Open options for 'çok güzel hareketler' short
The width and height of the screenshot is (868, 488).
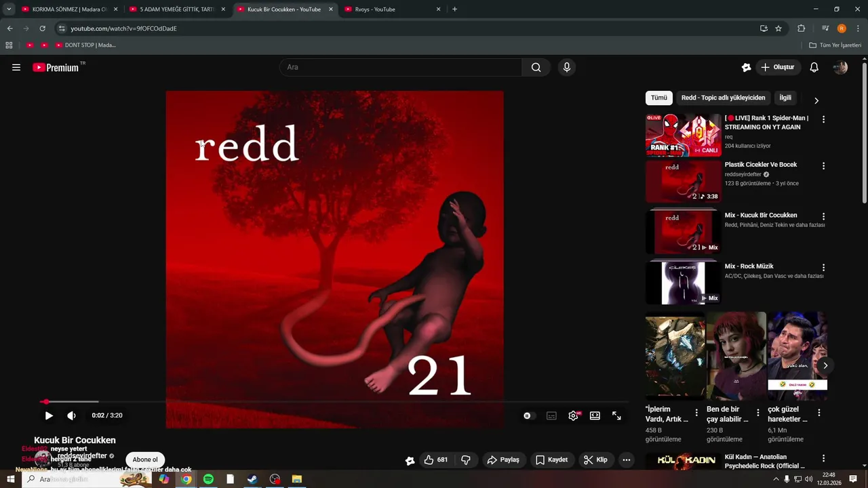tap(819, 413)
